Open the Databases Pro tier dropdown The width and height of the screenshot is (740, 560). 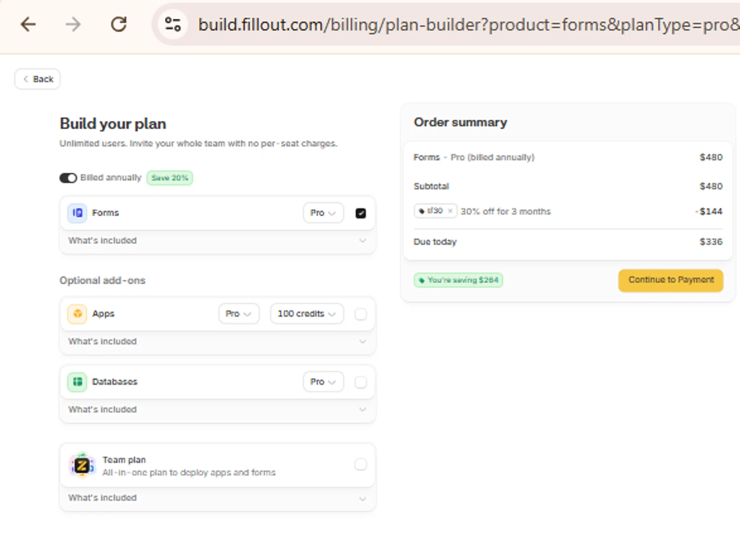tap(323, 382)
